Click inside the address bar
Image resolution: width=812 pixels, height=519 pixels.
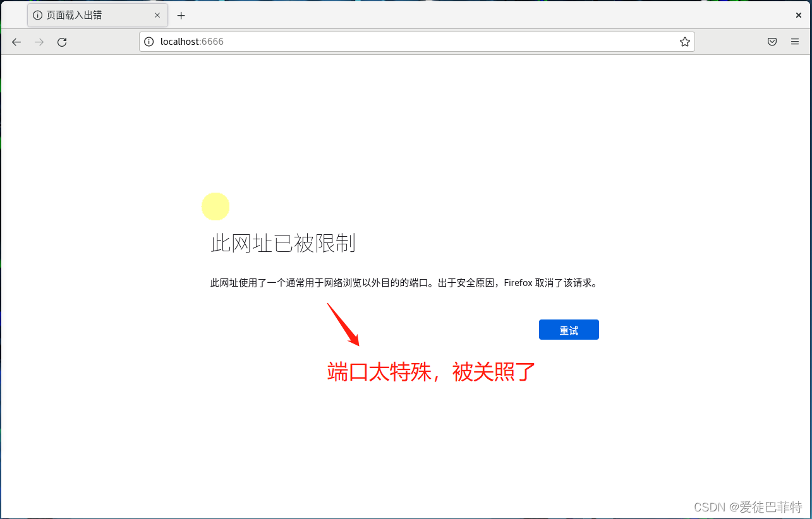pyautogui.click(x=379, y=41)
